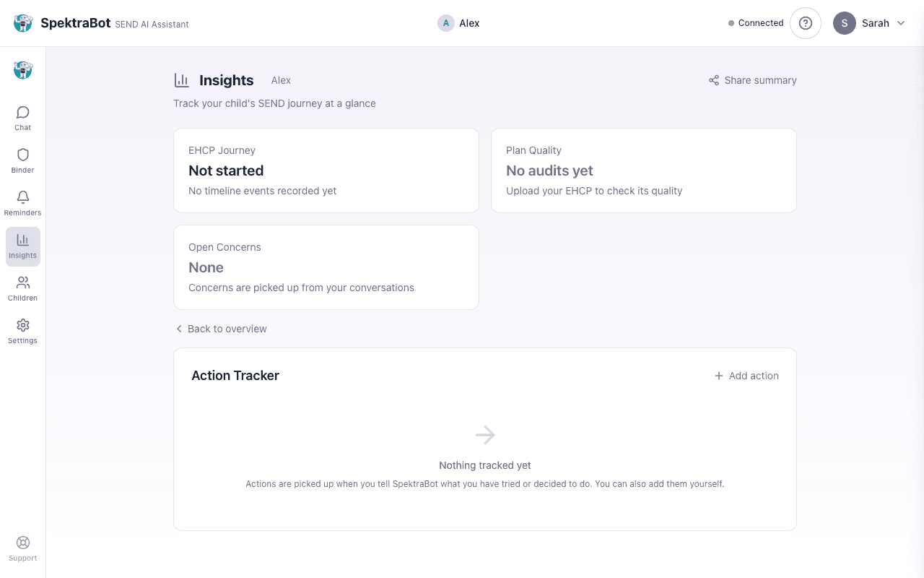Click the Connected status indicator

coord(755,22)
